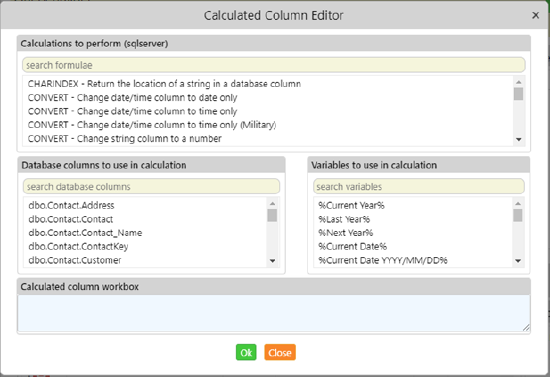Select CONVERT string column to a number
This screenshot has height=377, width=550.
[x=125, y=139]
